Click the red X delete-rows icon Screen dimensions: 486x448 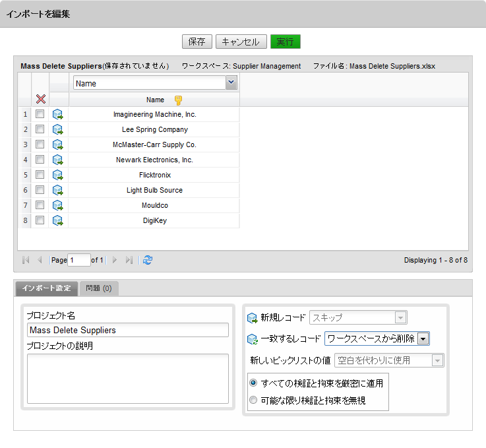(41, 99)
